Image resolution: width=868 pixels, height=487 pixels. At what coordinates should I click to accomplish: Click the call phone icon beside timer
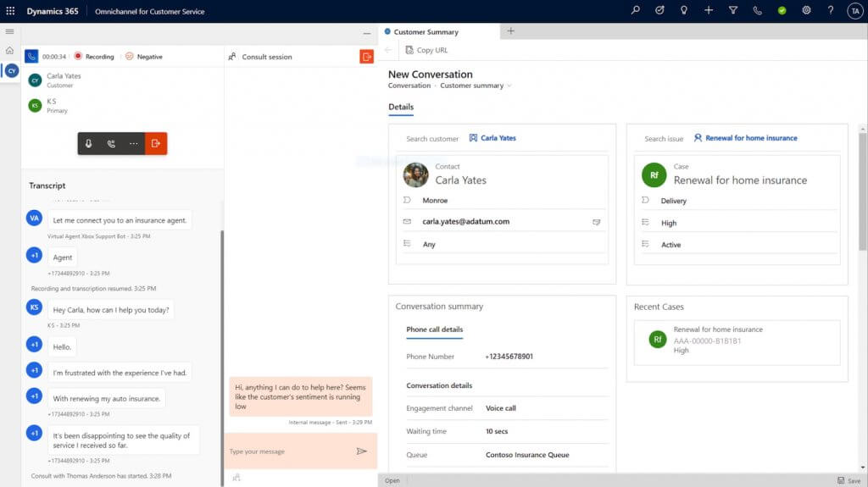coord(31,57)
